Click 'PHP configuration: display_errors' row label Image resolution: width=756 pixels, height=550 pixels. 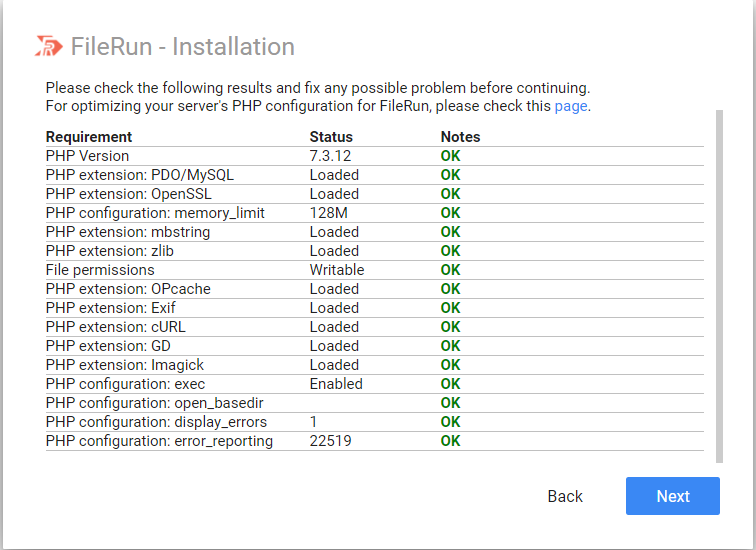(x=156, y=422)
